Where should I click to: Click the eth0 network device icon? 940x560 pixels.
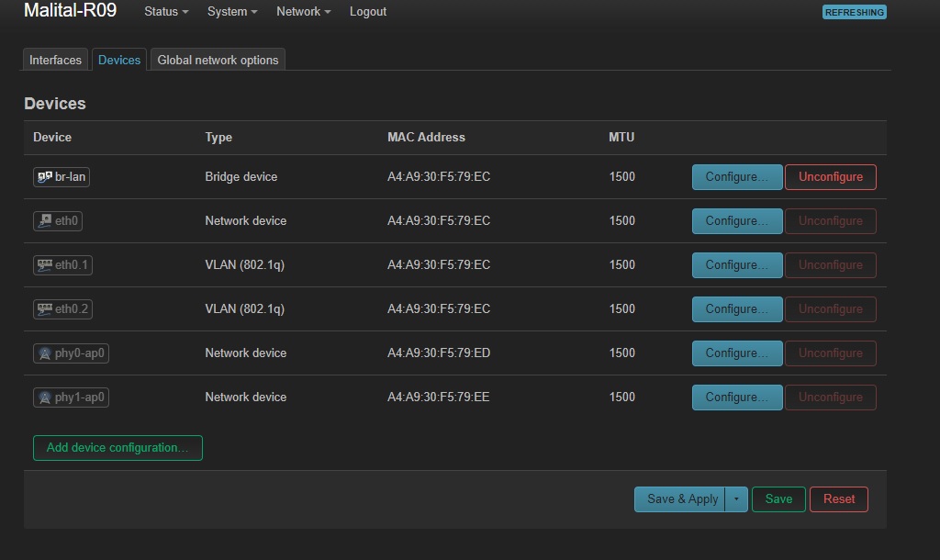pyautogui.click(x=45, y=220)
